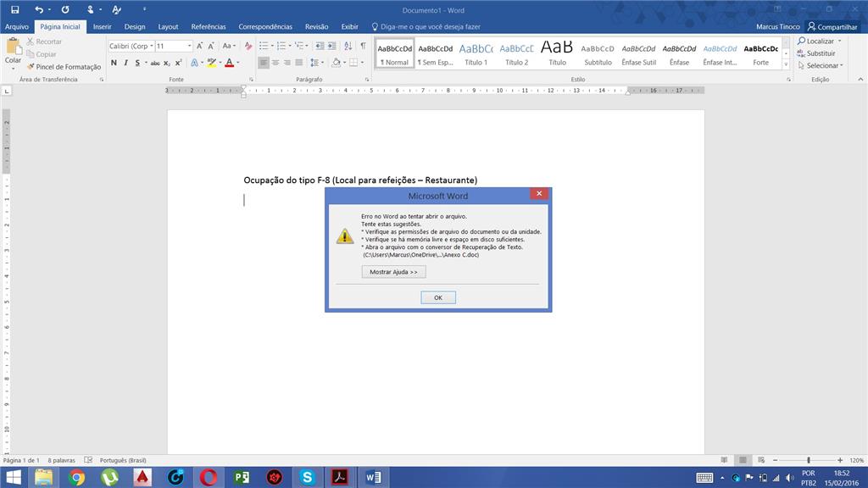Center-align the paragraph text
The width and height of the screenshot is (868, 488).
275,63
